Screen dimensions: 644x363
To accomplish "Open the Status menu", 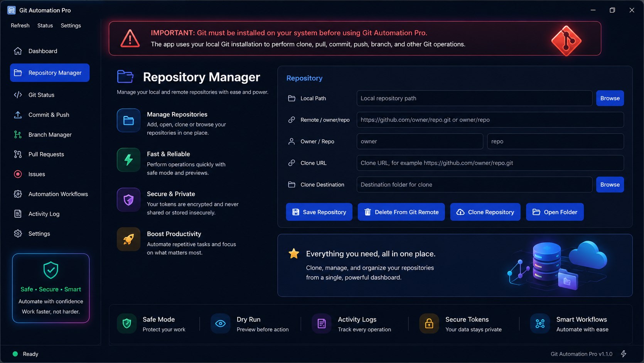I will coord(45,25).
